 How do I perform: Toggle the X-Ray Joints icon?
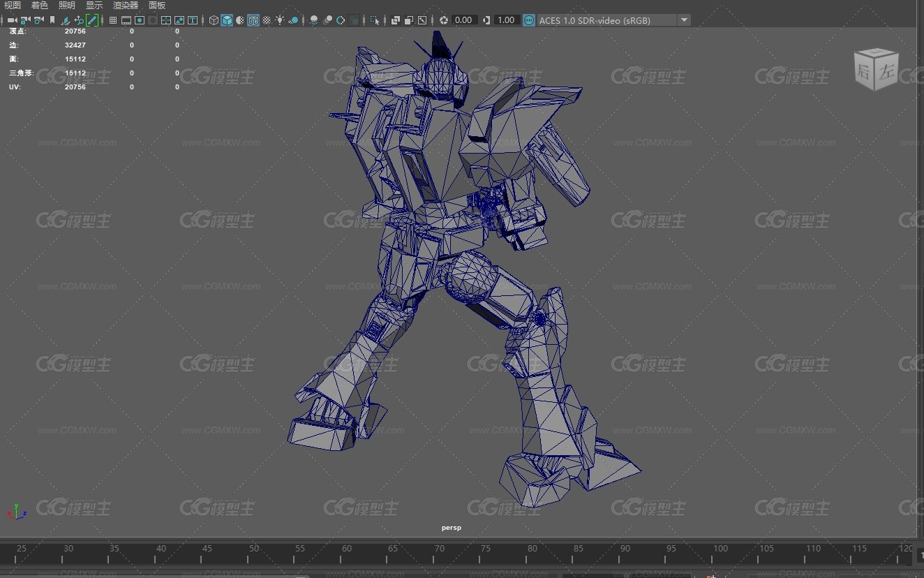click(x=422, y=20)
